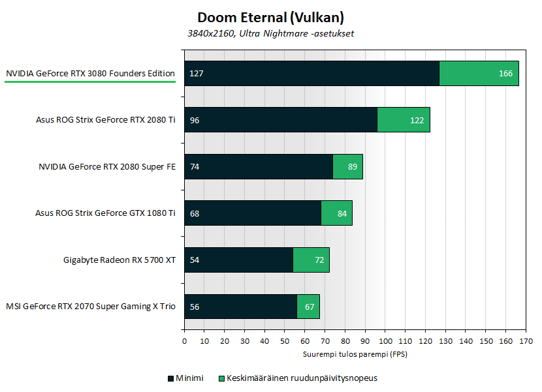542x392 pixels.
Task: Select the 70 tick label on the FPS axis
Action: [325, 341]
